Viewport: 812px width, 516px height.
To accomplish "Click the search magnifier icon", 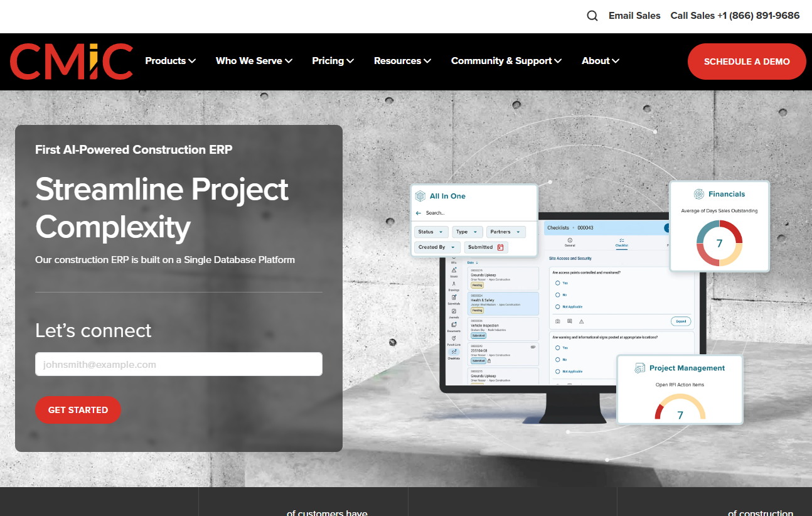I will click(x=592, y=16).
